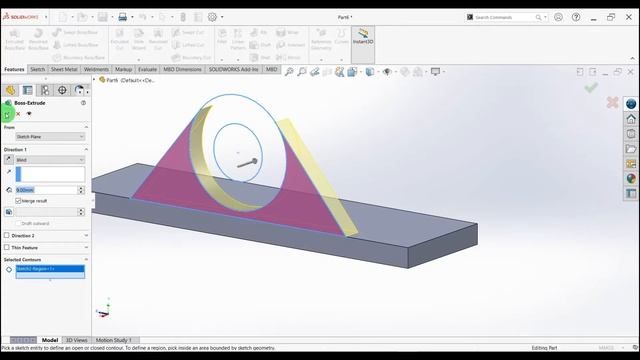Click the Boss-Extrude help question icon
The width and height of the screenshot is (640, 360).
coord(83,103)
